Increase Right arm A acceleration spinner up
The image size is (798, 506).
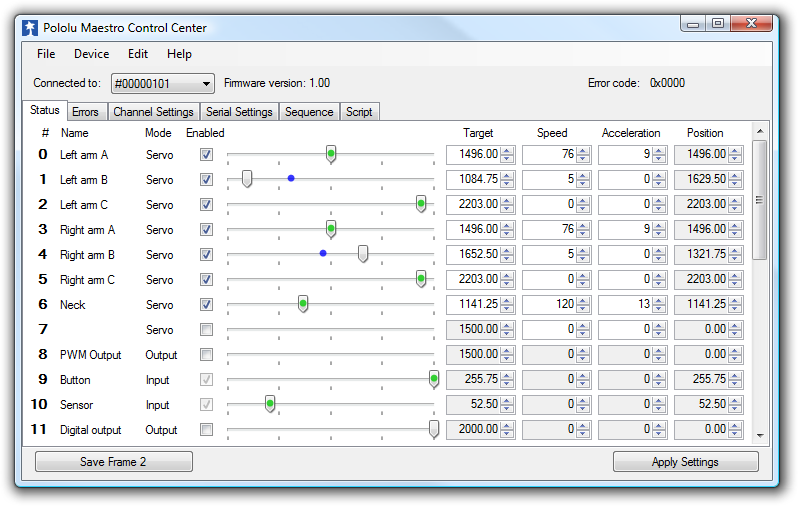point(659,226)
